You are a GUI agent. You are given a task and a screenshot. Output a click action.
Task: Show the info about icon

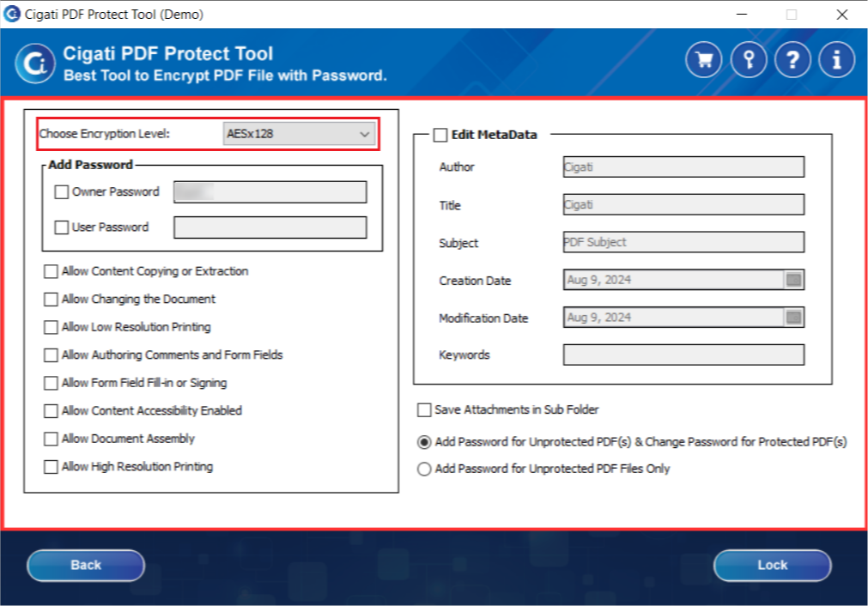837,60
